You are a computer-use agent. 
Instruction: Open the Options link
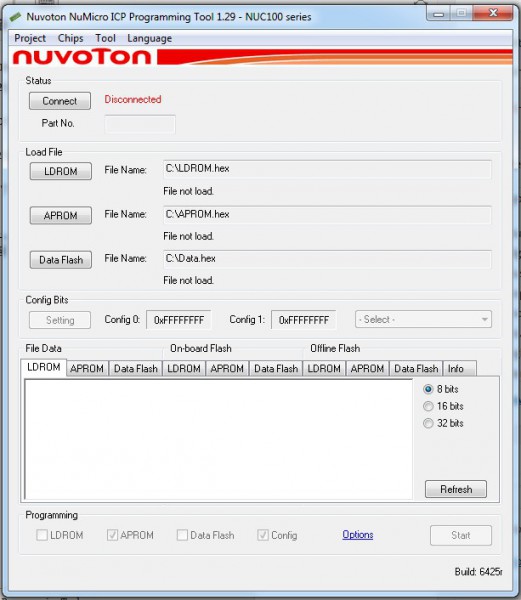(x=358, y=535)
